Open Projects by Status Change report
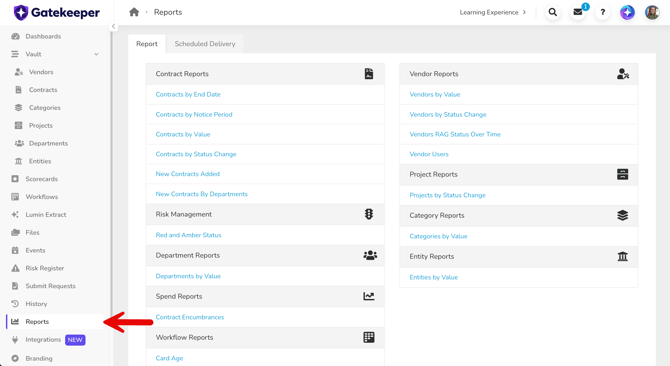670x366 pixels. click(x=447, y=195)
